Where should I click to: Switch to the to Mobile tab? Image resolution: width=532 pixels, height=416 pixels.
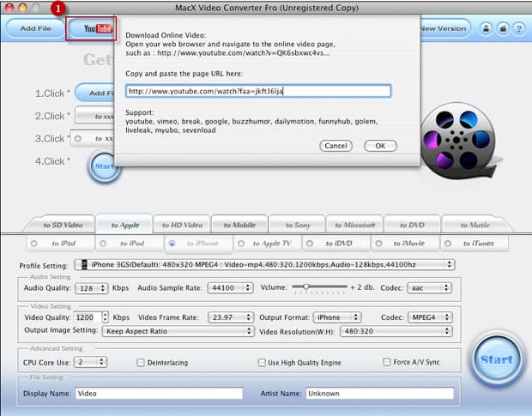239,225
